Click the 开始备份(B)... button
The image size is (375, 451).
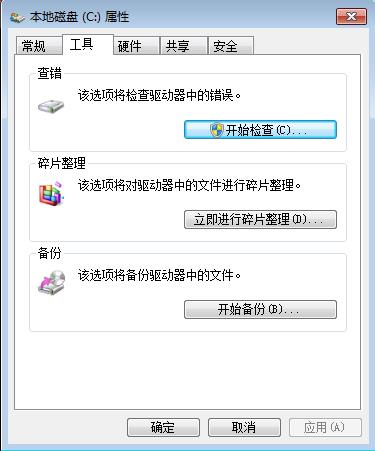pos(260,309)
